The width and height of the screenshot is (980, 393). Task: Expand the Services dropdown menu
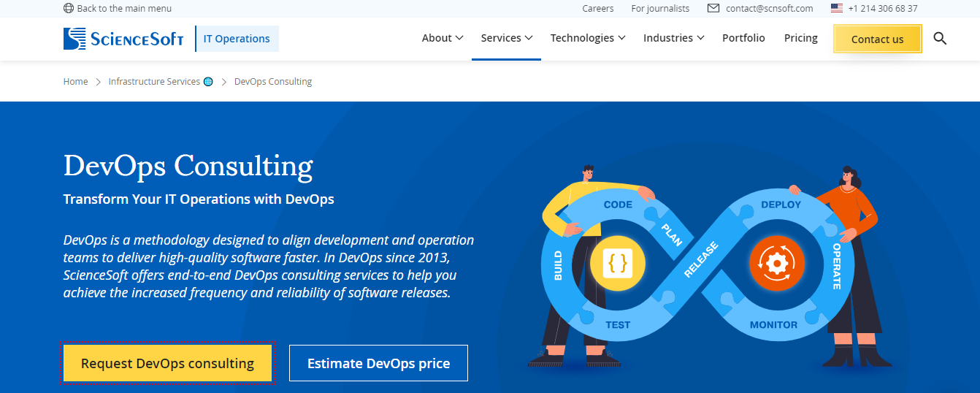pyautogui.click(x=507, y=38)
